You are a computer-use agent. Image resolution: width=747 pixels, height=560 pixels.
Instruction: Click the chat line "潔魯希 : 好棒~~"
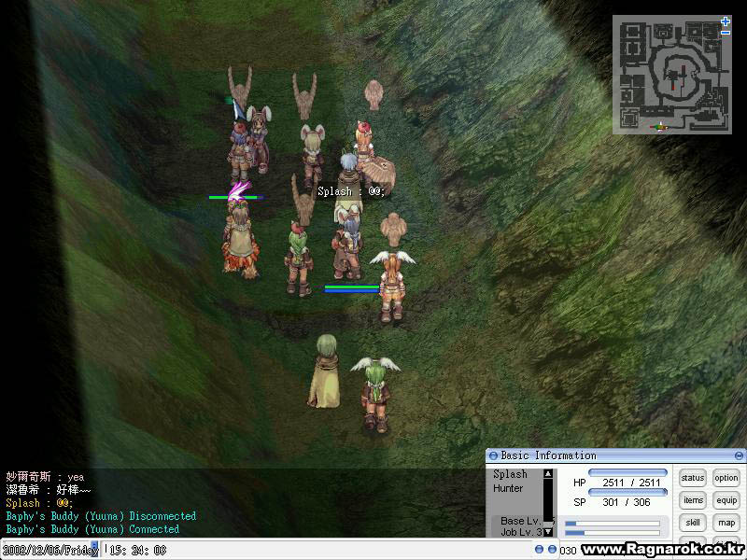[49, 489]
